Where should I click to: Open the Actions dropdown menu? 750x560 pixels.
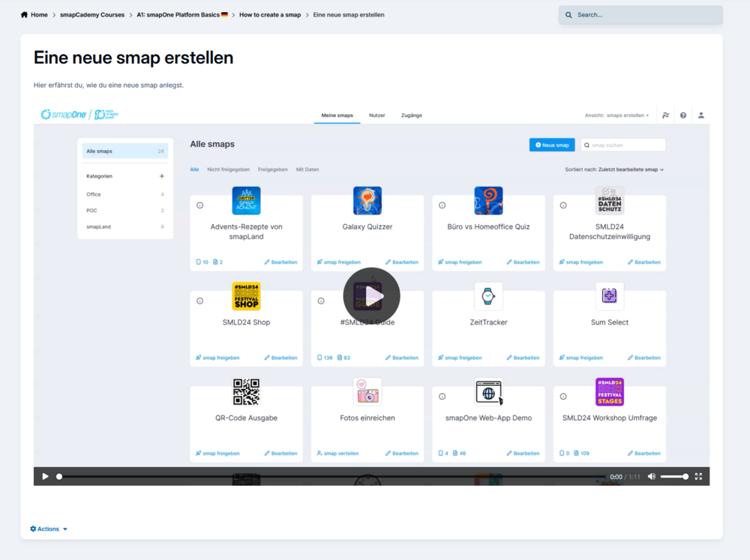click(x=49, y=529)
